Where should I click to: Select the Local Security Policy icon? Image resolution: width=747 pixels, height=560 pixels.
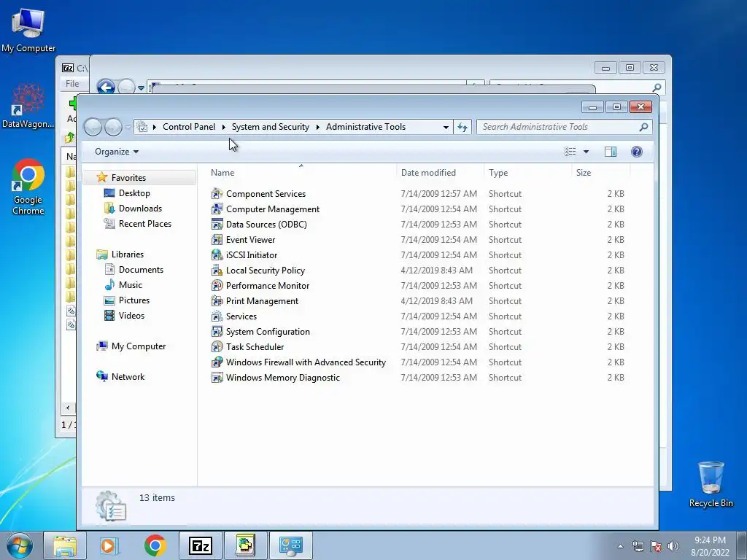tap(217, 271)
